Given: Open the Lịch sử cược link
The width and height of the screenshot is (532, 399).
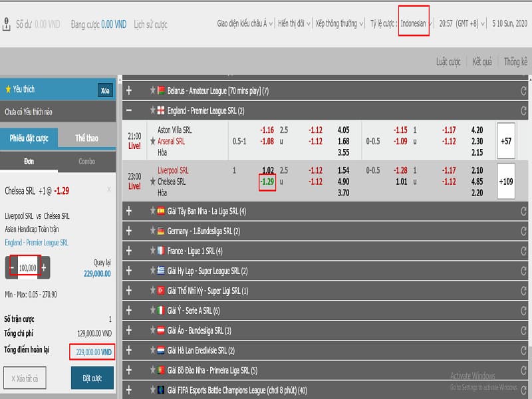Looking at the screenshot, I should 150,25.
